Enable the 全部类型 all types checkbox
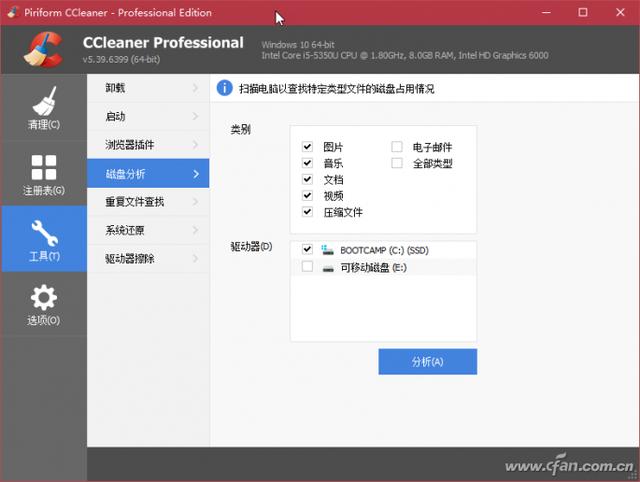This screenshot has width=640, height=482. (397, 163)
